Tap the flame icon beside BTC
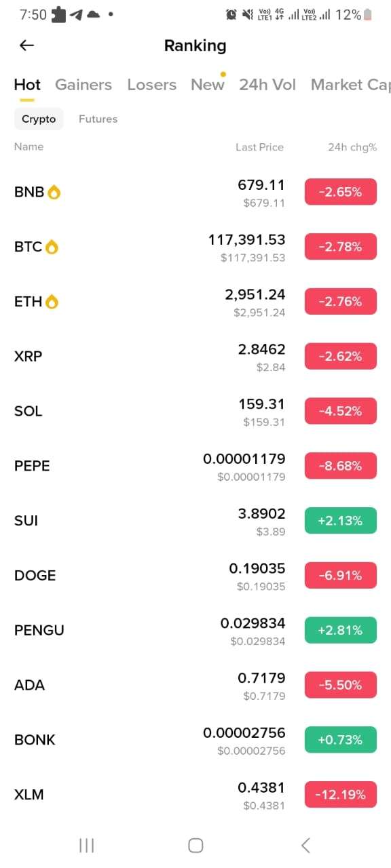The width and height of the screenshot is (391, 868). 52,248
